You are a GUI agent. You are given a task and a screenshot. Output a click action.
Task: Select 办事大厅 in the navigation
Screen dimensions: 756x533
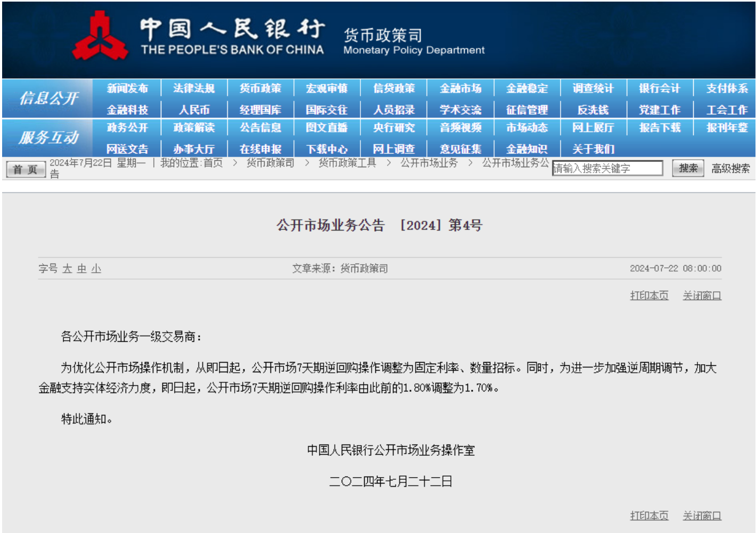coord(194,150)
